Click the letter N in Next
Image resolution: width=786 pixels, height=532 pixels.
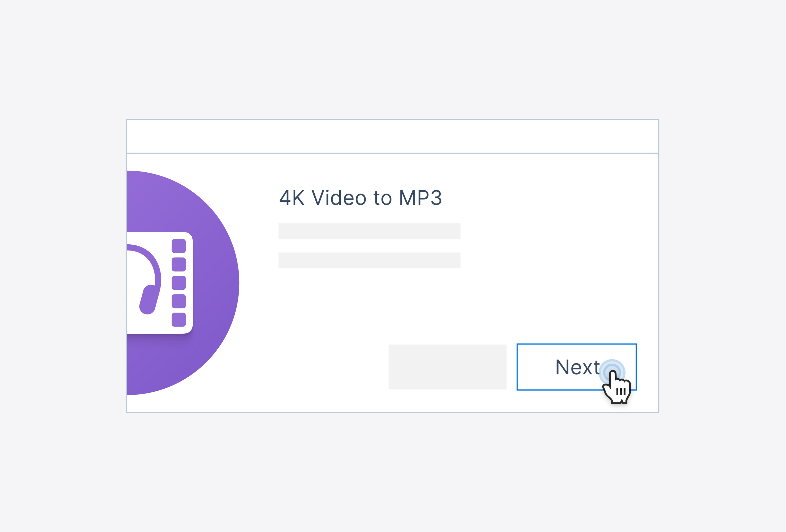(563, 367)
